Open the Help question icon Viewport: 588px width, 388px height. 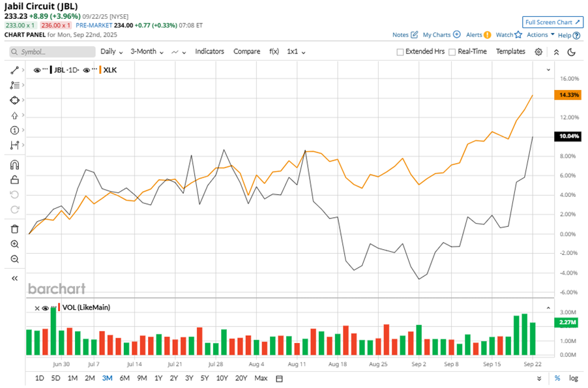click(x=577, y=36)
